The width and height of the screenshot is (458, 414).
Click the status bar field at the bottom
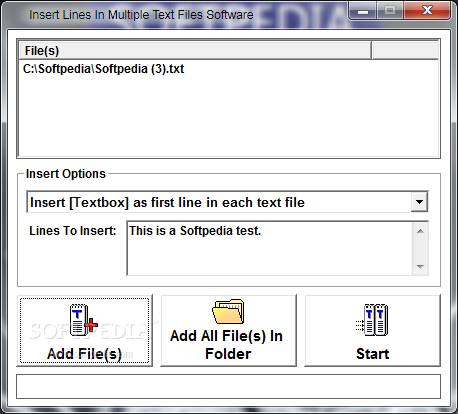[x=228, y=386]
